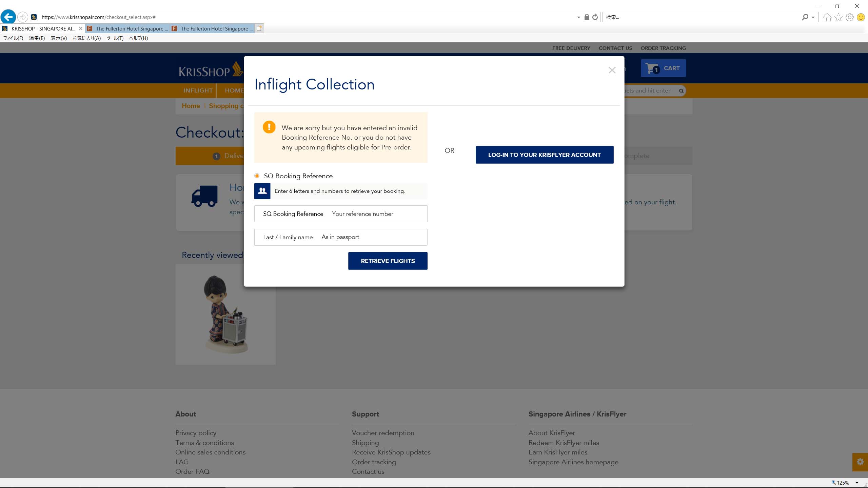This screenshot has width=868, height=488.
Task: Click LOG-IN TO YOUR KRISFLYER ACCOUNT button
Action: coord(544,155)
